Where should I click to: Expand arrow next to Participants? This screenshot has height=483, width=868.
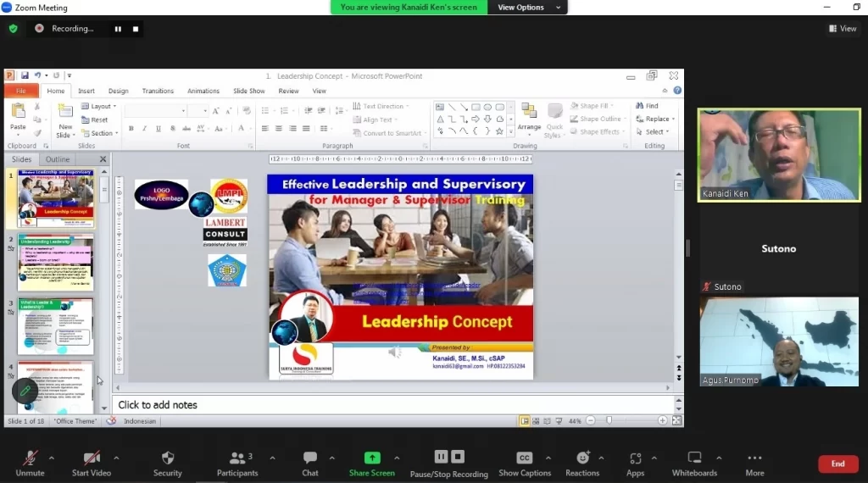[x=272, y=458]
